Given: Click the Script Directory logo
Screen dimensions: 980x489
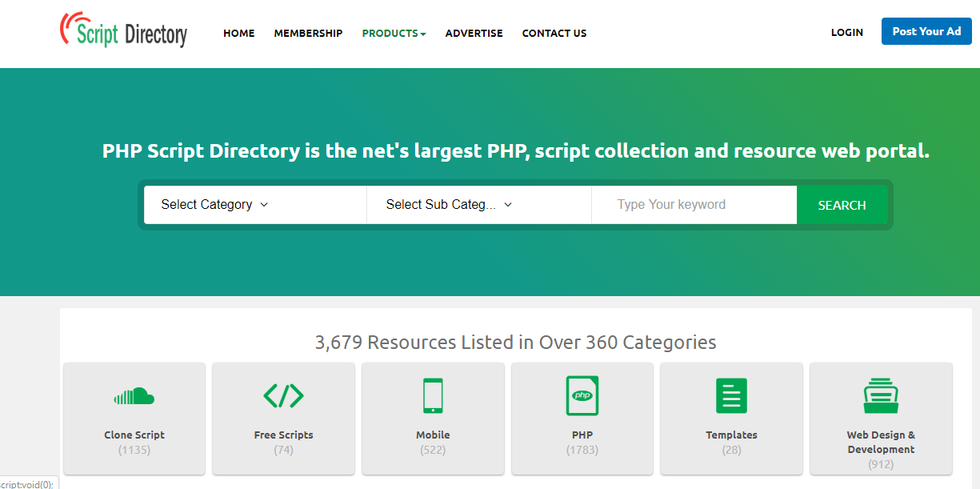Looking at the screenshot, I should point(123,30).
